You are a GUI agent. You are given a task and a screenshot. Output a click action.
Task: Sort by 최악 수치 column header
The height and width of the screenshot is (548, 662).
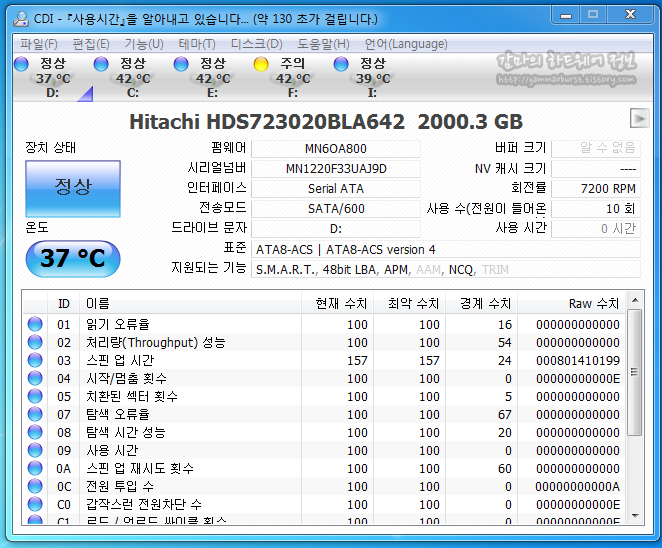410,304
